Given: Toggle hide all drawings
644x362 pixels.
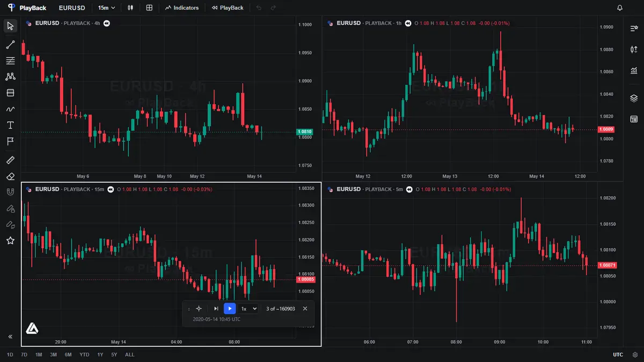Looking at the screenshot, I should point(10,224).
